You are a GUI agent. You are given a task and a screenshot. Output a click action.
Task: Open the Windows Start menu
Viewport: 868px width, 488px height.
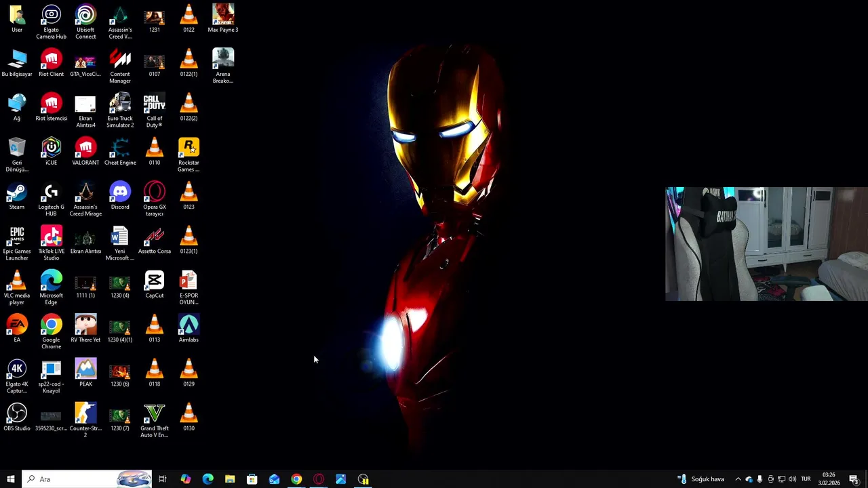tap(11, 479)
